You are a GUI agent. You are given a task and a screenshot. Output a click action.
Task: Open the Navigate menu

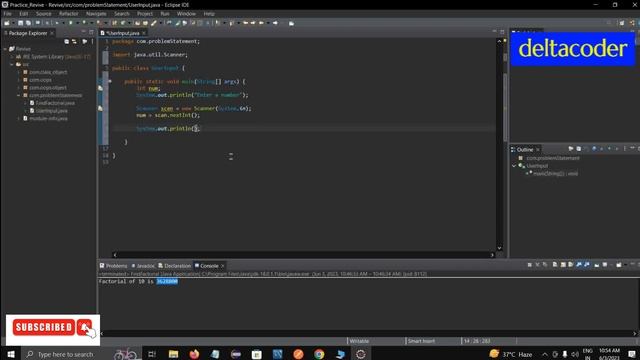pos(96,13)
